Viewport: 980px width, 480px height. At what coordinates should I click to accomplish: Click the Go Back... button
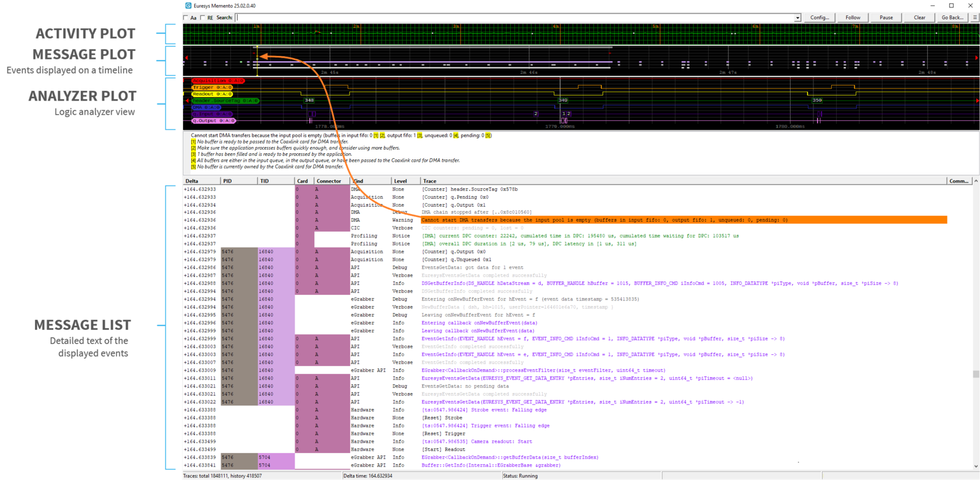tap(953, 18)
